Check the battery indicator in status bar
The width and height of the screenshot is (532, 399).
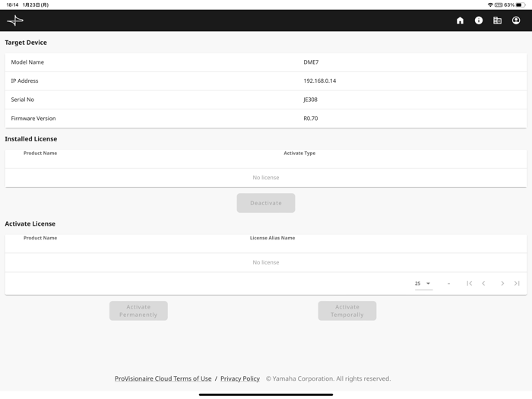[x=521, y=5]
